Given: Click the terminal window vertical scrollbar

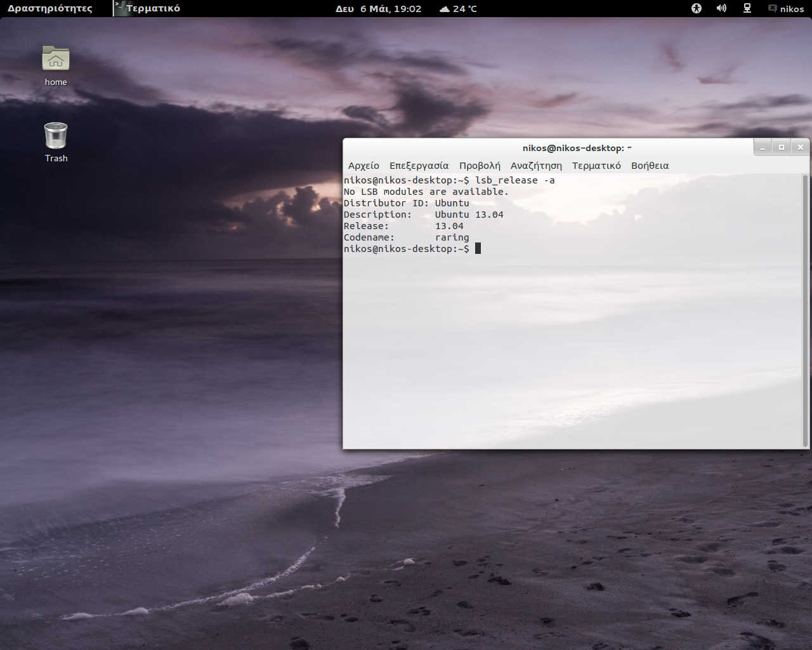Looking at the screenshot, I should 806,310.
